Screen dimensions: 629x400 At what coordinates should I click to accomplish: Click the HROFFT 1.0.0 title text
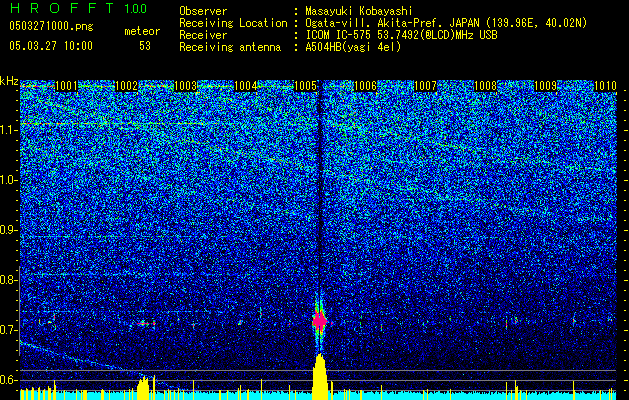(78, 8)
